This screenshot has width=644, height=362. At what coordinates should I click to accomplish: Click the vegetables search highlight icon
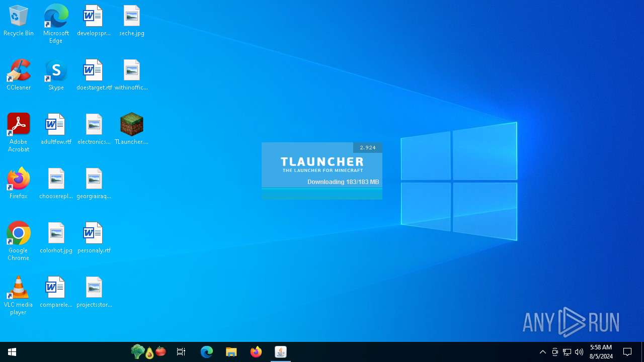(x=148, y=352)
